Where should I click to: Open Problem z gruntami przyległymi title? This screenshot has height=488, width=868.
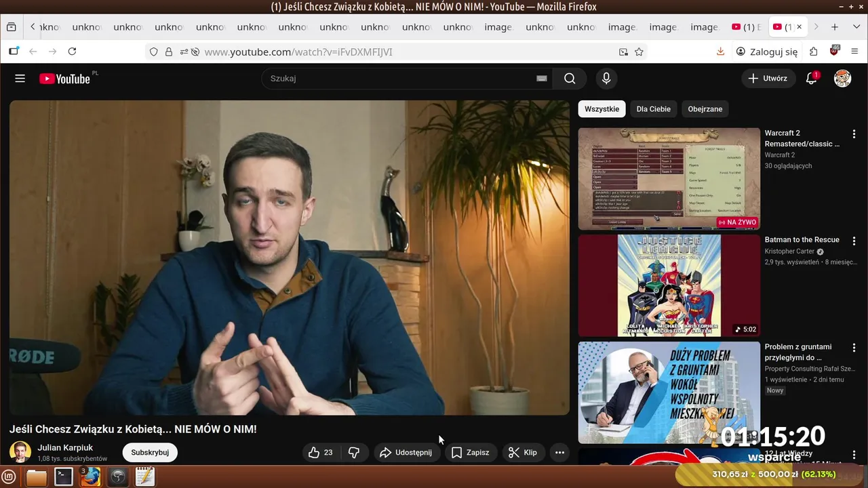[x=798, y=352]
